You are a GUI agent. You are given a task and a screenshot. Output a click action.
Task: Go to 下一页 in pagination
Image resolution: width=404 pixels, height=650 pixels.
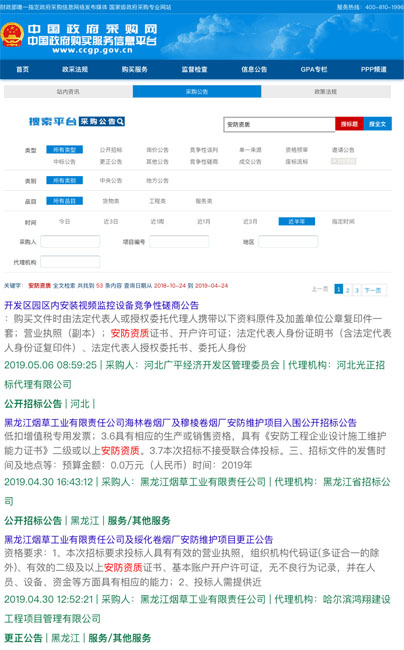coord(373,290)
